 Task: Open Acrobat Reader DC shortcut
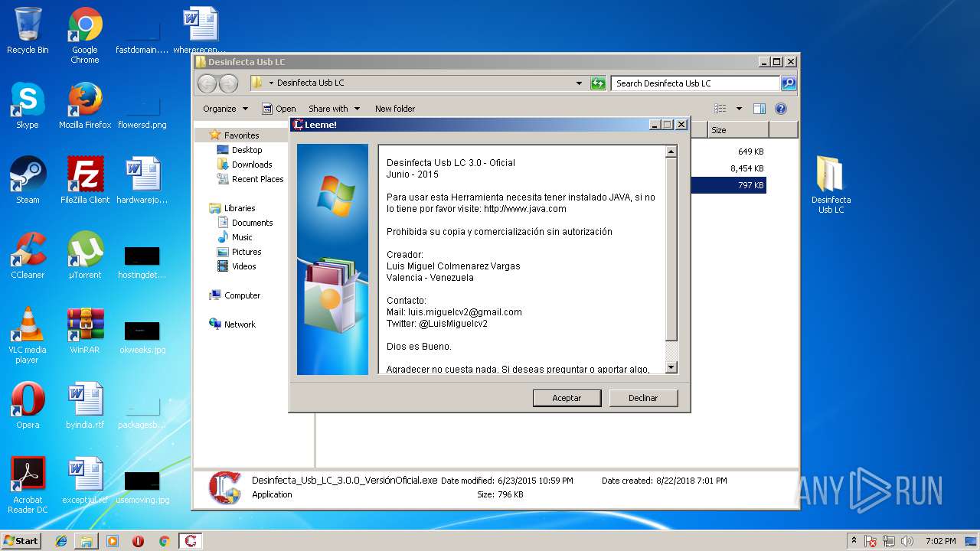pyautogui.click(x=28, y=485)
